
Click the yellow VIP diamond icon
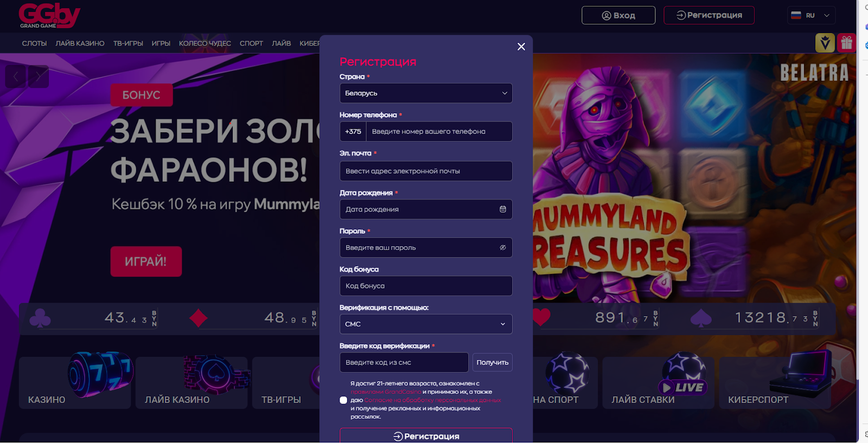click(x=825, y=43)
